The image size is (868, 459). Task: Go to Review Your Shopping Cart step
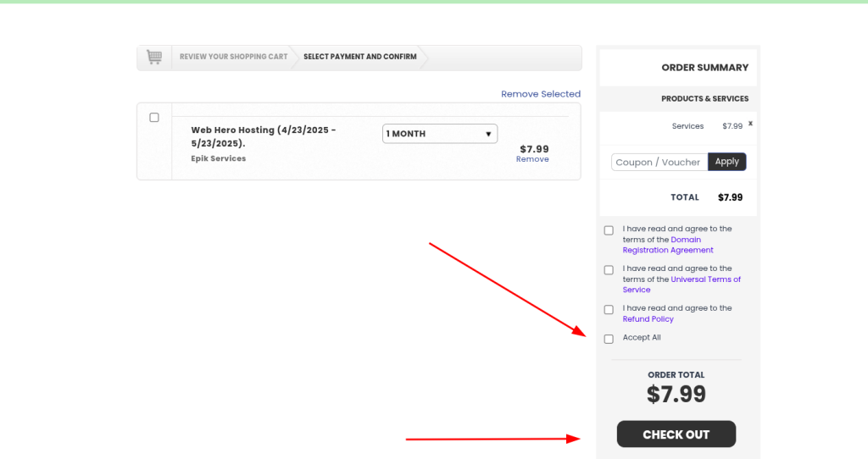pyautogui.click(x=234, y=57)
